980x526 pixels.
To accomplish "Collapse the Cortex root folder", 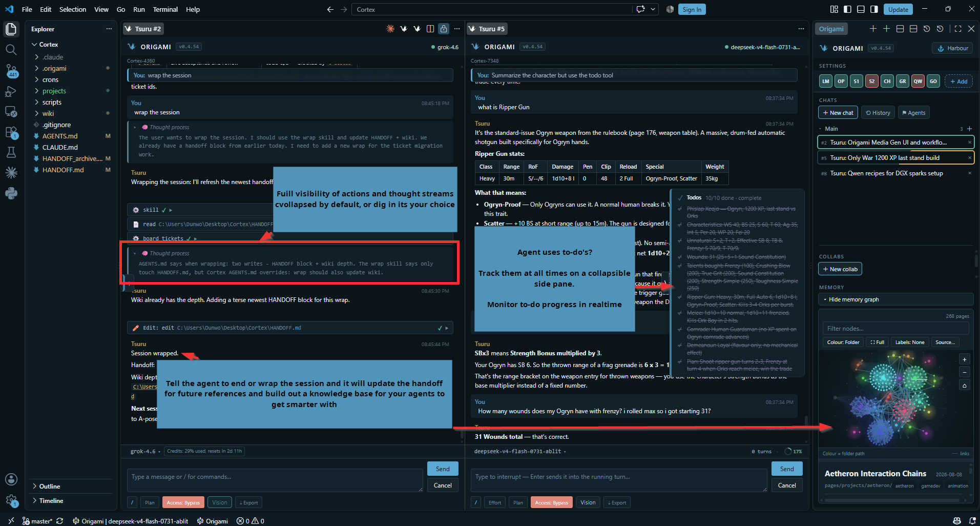I will point(49,45).
